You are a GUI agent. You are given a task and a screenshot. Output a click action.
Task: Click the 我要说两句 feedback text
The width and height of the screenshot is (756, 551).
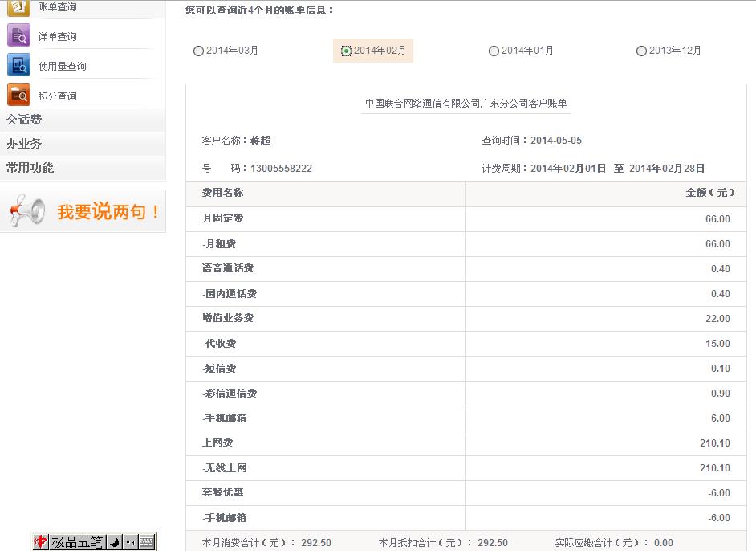click(108, 212)
